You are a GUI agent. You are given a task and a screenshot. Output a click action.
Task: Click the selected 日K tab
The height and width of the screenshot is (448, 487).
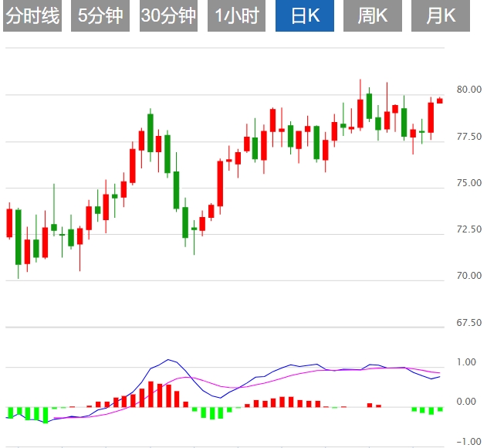point(305,16)
